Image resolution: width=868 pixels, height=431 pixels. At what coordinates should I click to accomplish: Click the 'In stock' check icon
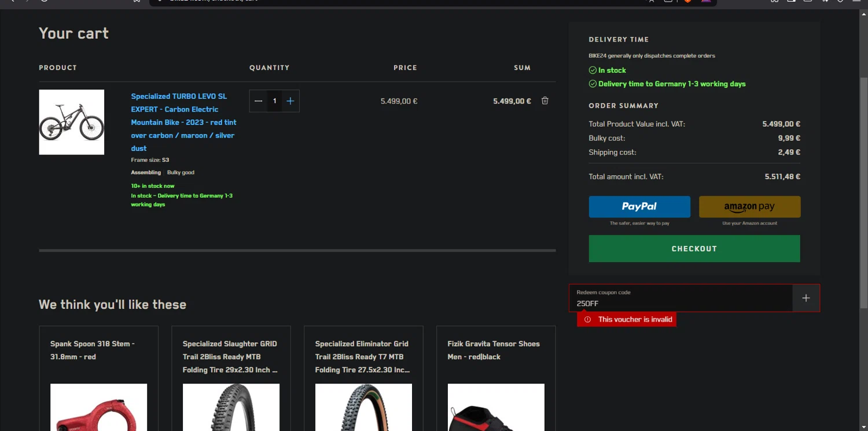(593, 70)
